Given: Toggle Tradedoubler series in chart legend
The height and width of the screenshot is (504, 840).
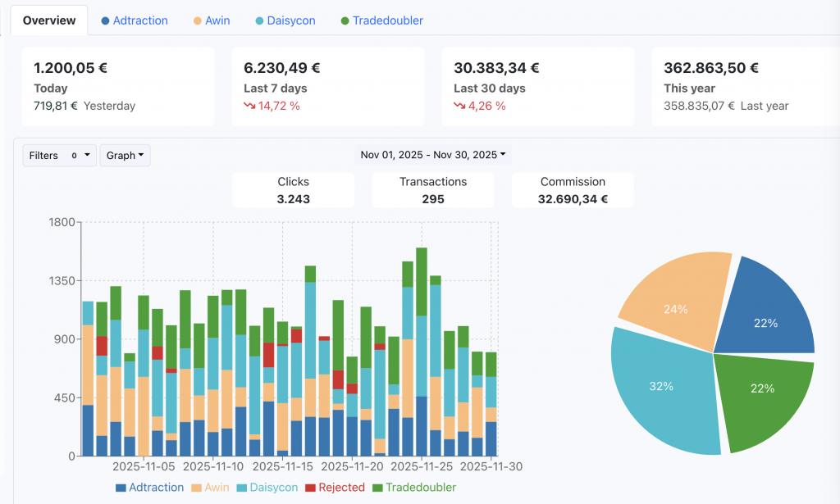Looking at the screenshot, I should tap(413, 488).
